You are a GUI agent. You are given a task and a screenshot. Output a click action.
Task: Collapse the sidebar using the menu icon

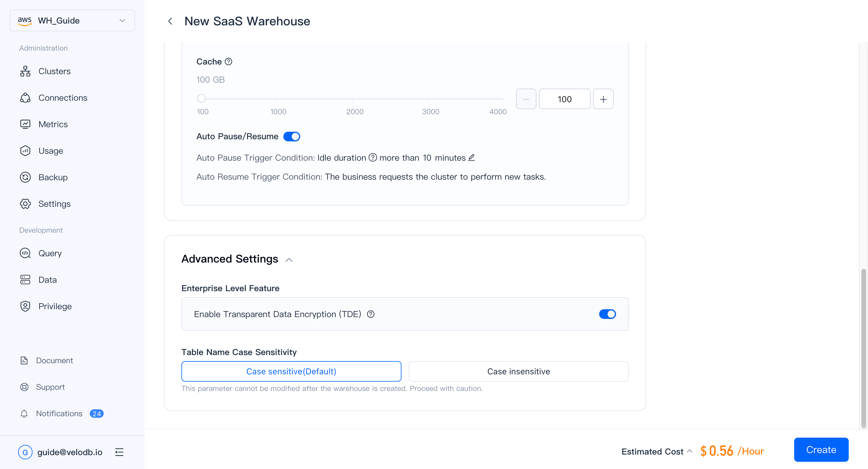point(119,452)
